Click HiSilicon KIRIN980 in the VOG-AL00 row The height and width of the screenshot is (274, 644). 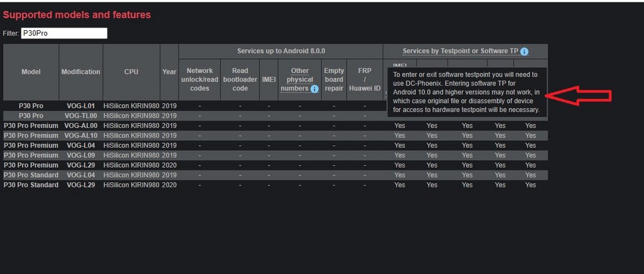pos(131,126)
